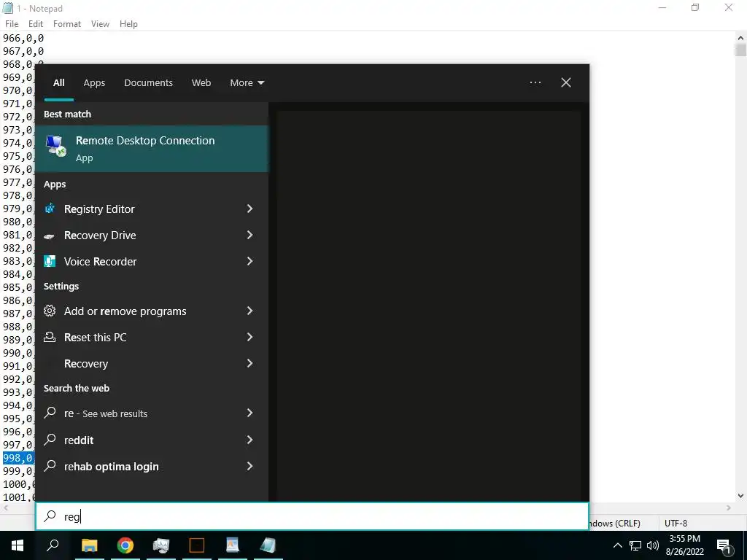Click UTF-8 encoding in Notepad status bar
The width and height of the screenshot is (747, 560).
click(x=676, y=523)
